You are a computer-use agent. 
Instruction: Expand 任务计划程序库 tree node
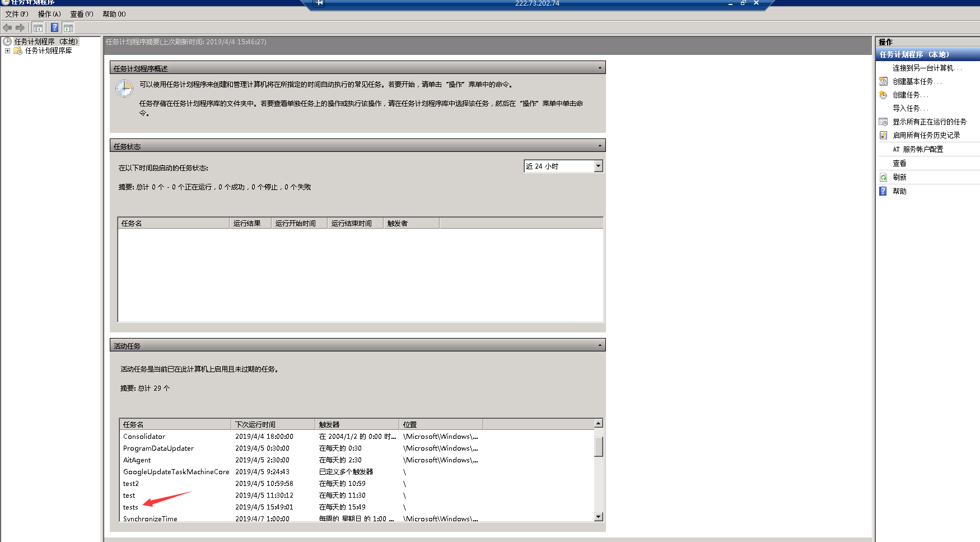click(x=7, y=50)
